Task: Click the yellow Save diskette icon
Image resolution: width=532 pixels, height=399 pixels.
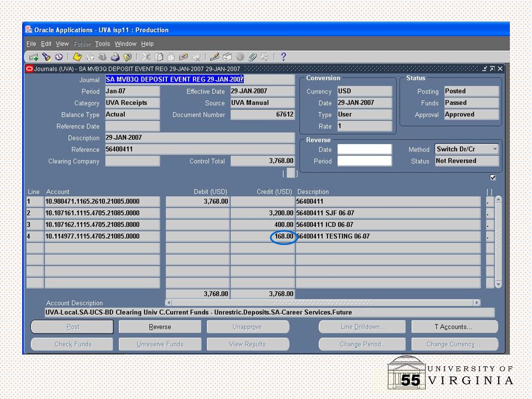Action: click(77, 57)
